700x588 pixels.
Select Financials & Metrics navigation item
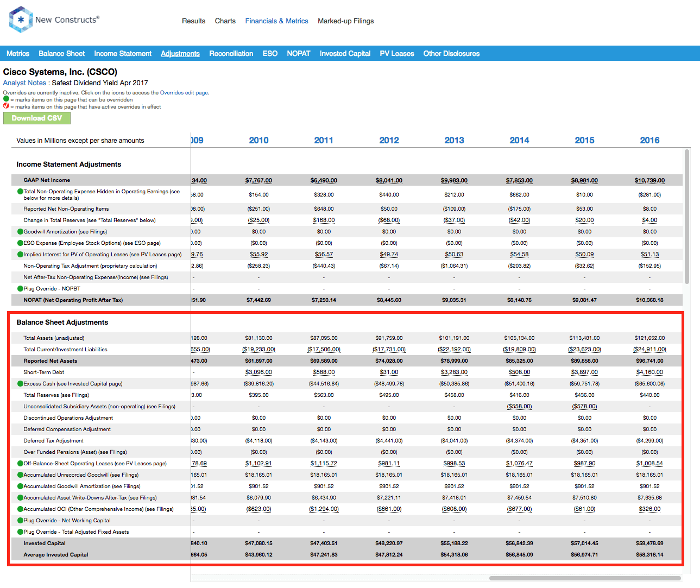pos(276,21)
